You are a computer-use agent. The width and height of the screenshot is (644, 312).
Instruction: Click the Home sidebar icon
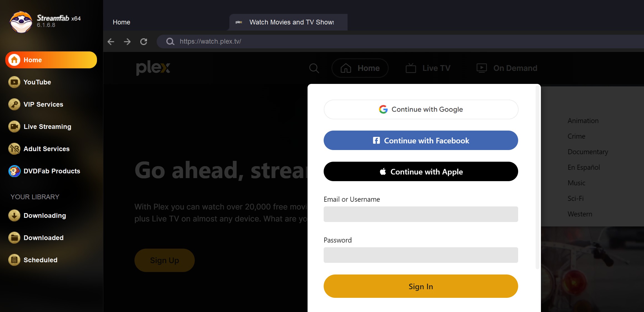14,60
